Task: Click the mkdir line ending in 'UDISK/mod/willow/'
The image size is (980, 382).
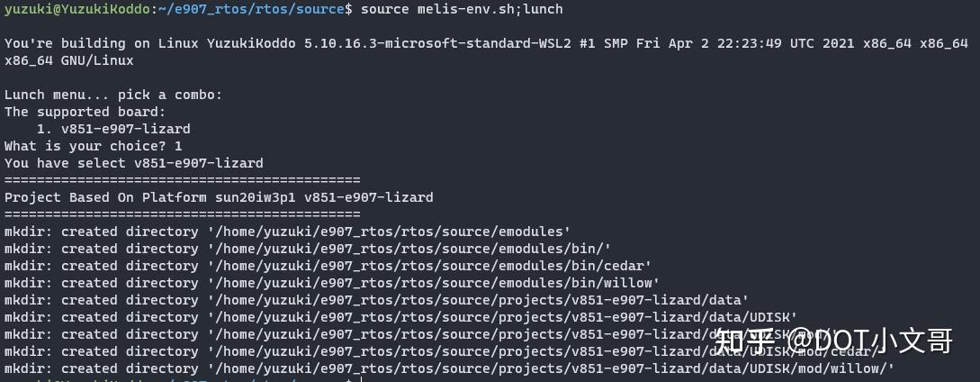Action: pyautogui.click(x=449, y=368)
